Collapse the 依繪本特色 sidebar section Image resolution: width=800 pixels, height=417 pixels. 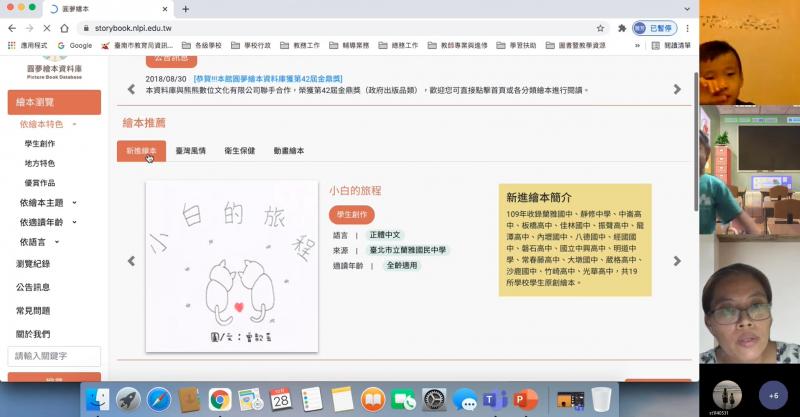pos(48,124)
